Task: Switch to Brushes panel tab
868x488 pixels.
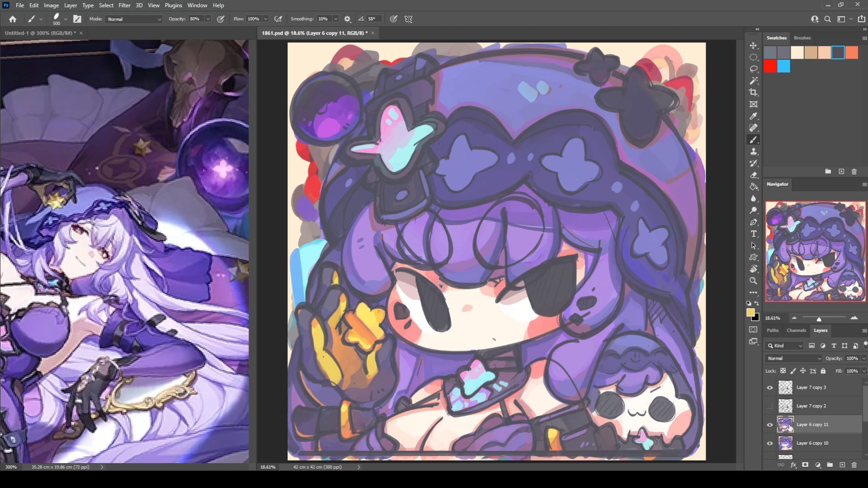Action: pyautogui.click(x=802, y=38)
